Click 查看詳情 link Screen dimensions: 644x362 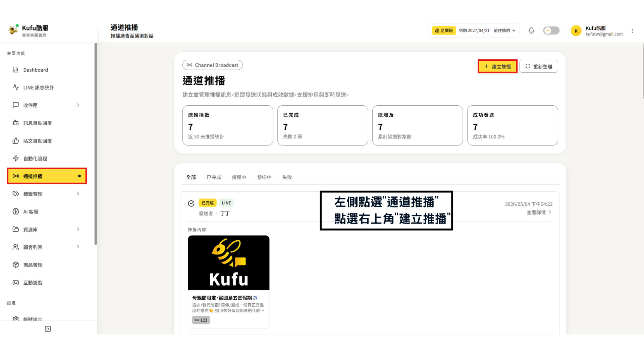tap(539, 212)
